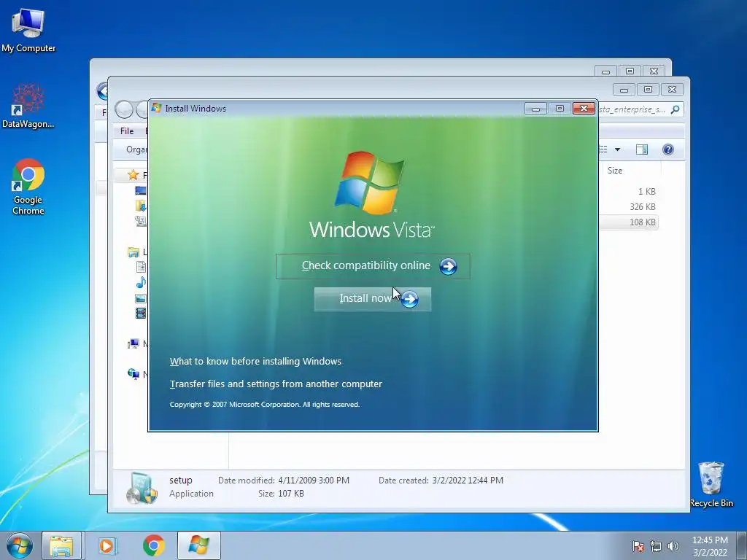Select the Pictures library icon
Image resolution: width=747 pixels, height=560 pixels.
pos(141,298)
